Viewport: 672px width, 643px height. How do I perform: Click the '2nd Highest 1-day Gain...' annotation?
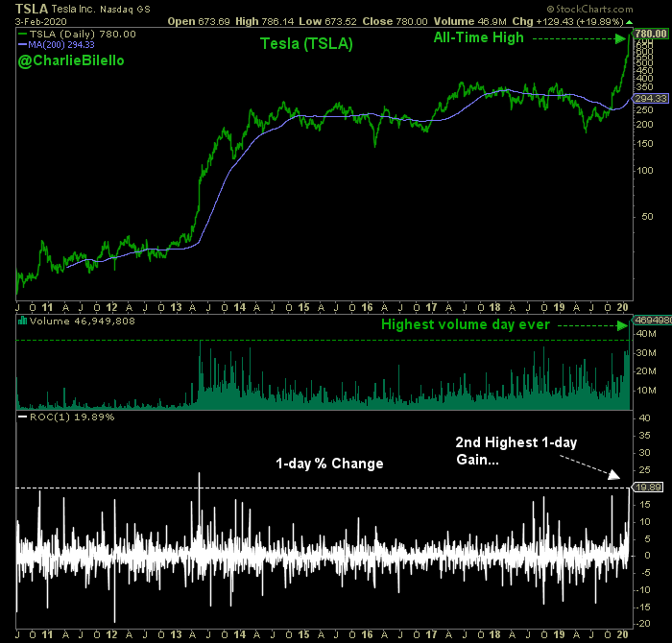(516, 451)
